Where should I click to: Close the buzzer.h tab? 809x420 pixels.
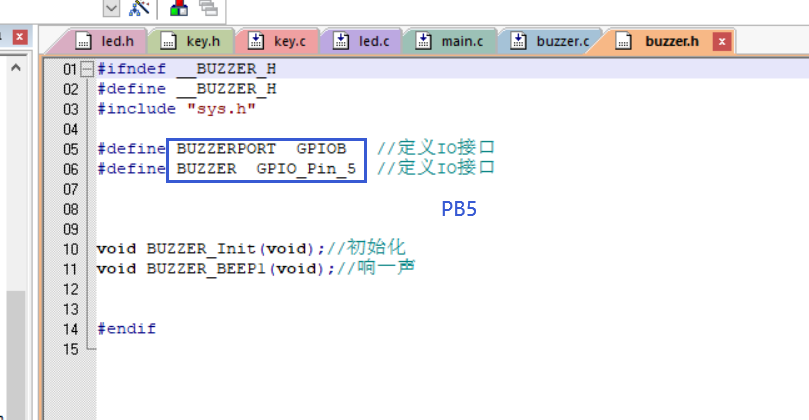tap(722, 41)
